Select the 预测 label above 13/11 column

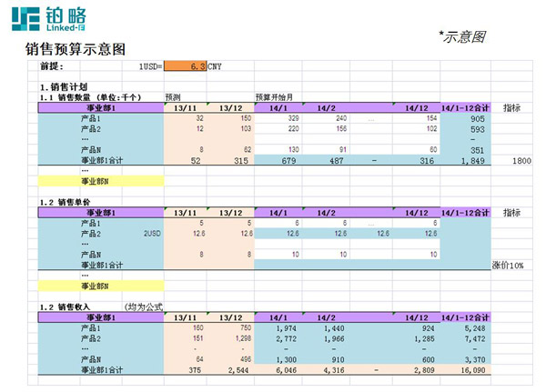173,96
